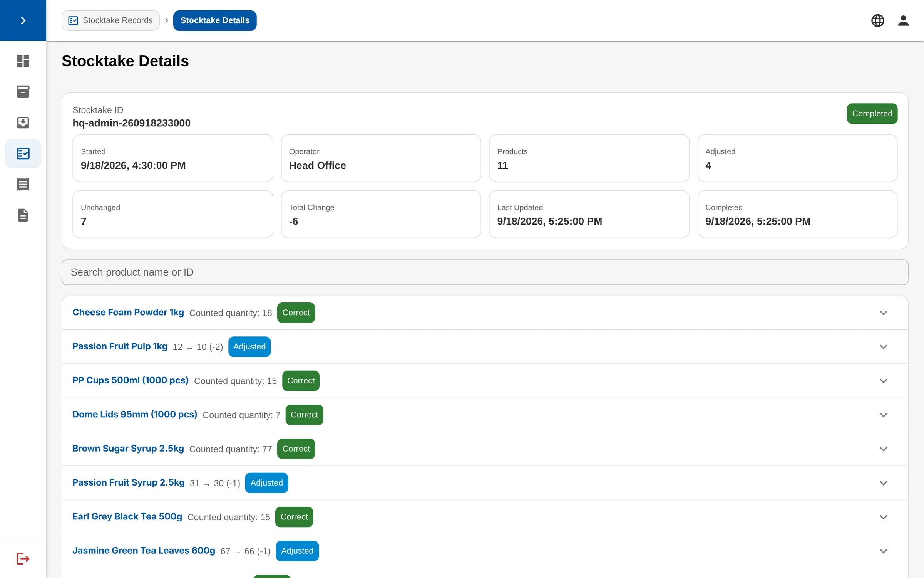Expand the sidebar with the chevron arrow
The image size is (924, 578).
23,20
